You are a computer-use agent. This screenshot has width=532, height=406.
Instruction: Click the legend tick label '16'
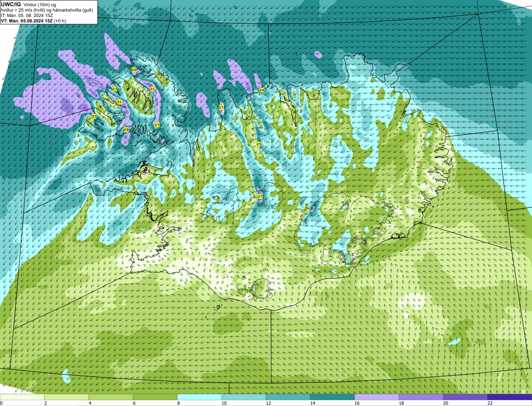coord(357,403)
